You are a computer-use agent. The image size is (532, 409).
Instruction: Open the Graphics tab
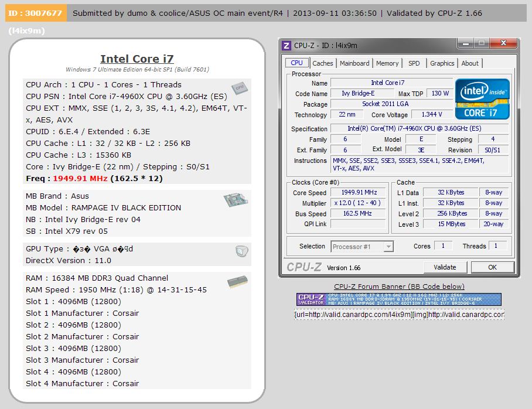tap(442, 63)
